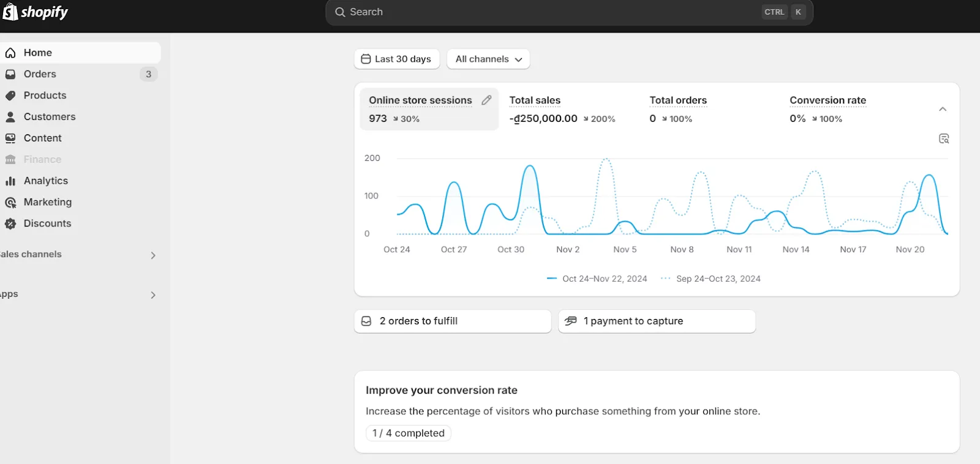980x464 pixels.
Task: Click the Discounts badge icon
Action: [x=10, y=224]
